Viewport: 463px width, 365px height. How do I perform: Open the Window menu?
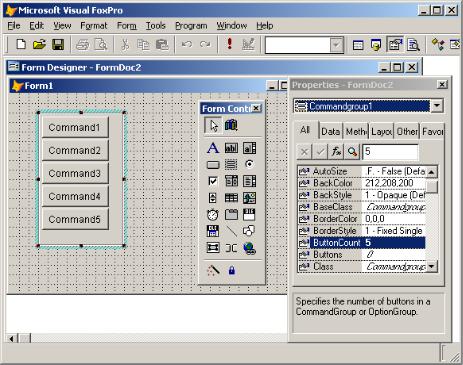232,26
